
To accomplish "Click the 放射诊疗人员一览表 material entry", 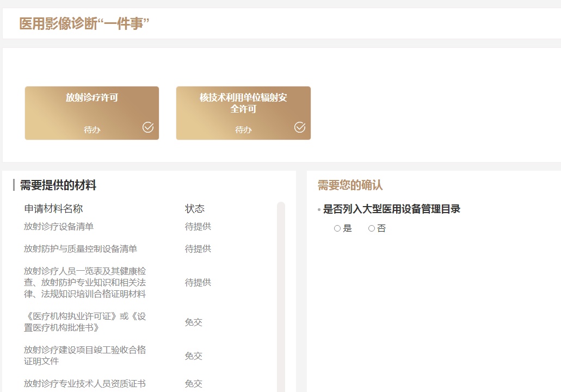I will pos(85,283).
